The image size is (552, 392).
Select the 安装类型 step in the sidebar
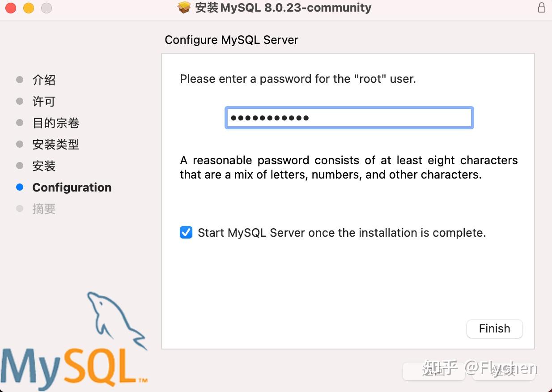(55, 144)
